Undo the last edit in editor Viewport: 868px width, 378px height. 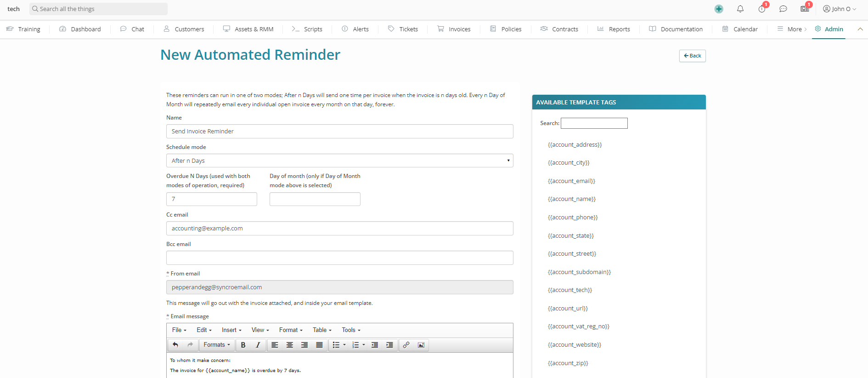click(175, 345)
